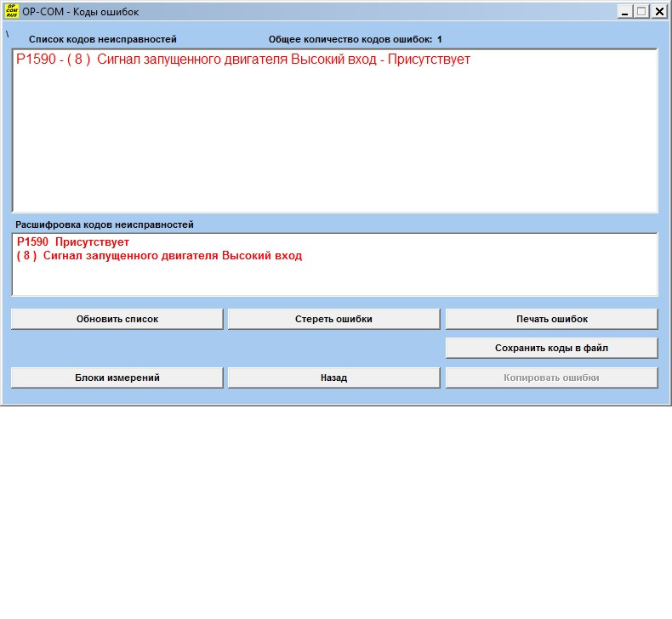
Task: Click '( 8 ) Сигнал запущенного двигателя' description line
Action: pos(159,256)
